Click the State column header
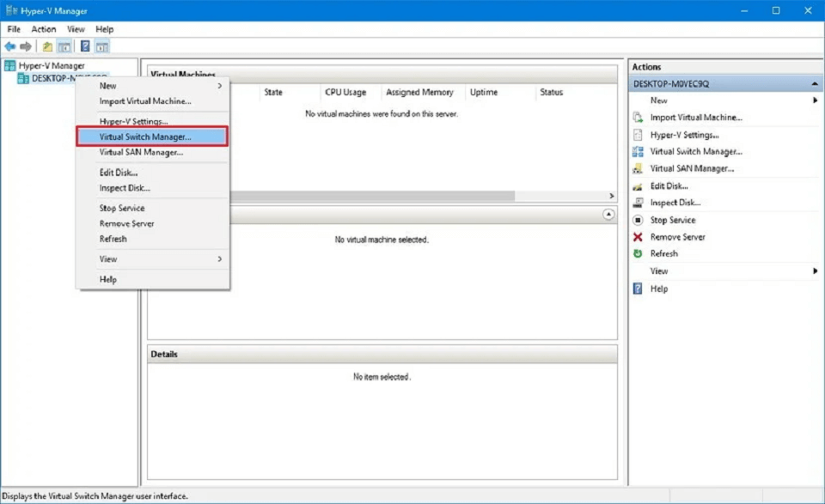 [x=290, y=92]
